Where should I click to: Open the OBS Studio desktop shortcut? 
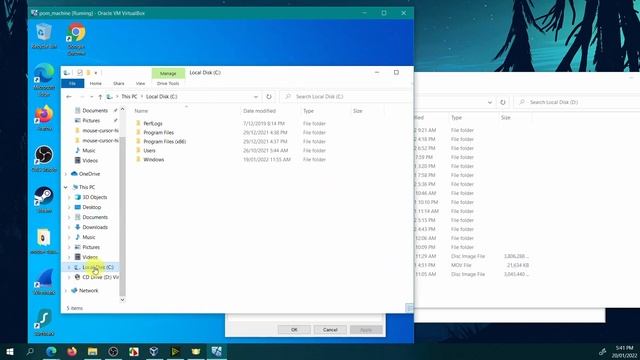tap(44, 158)
